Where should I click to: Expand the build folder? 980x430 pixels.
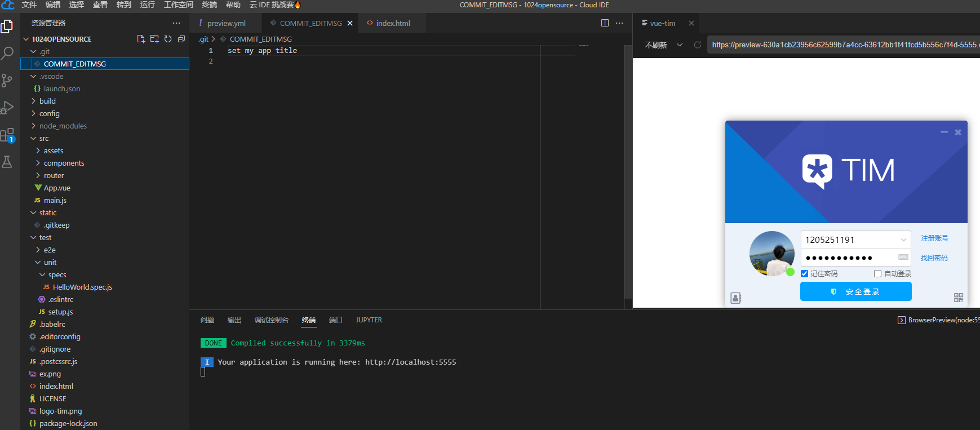pos(33,101)
